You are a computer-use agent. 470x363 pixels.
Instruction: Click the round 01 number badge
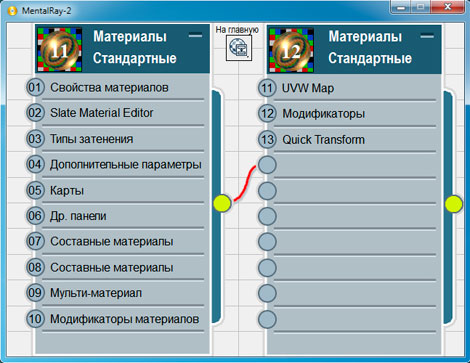(35, 87)
